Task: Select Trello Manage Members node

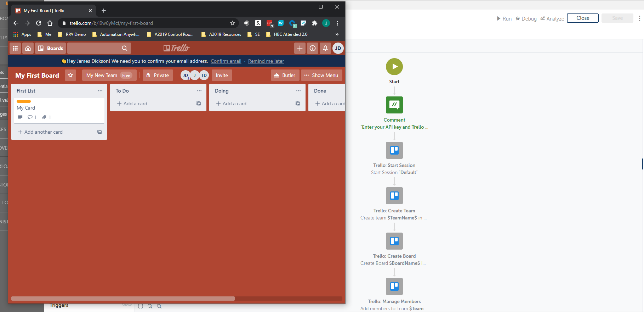Action: [x=394, y=286]
